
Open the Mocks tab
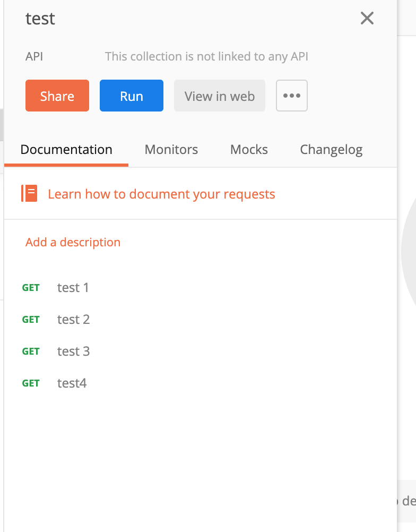point(249,150)
